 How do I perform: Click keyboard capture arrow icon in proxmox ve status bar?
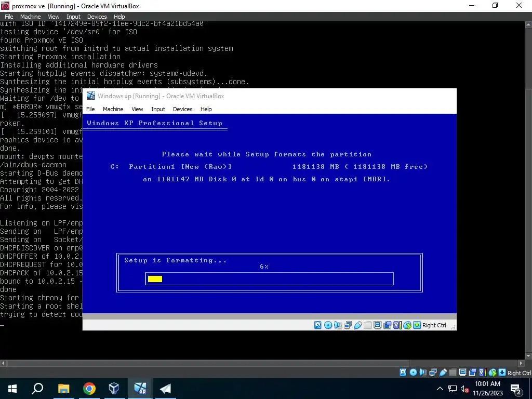pos(502,373)
